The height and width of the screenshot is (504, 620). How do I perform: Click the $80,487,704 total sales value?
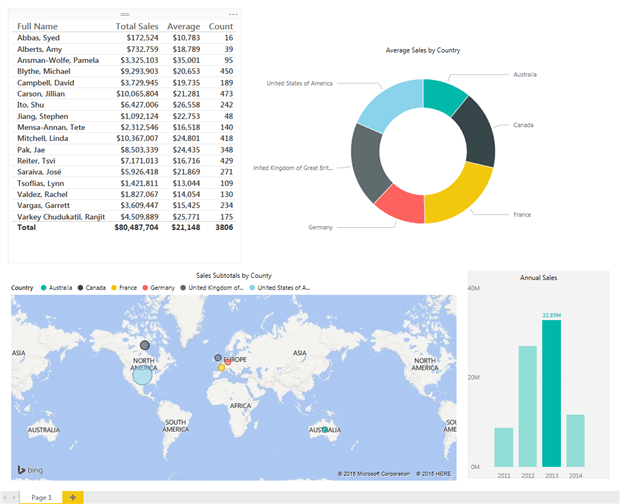pos(136,227)
